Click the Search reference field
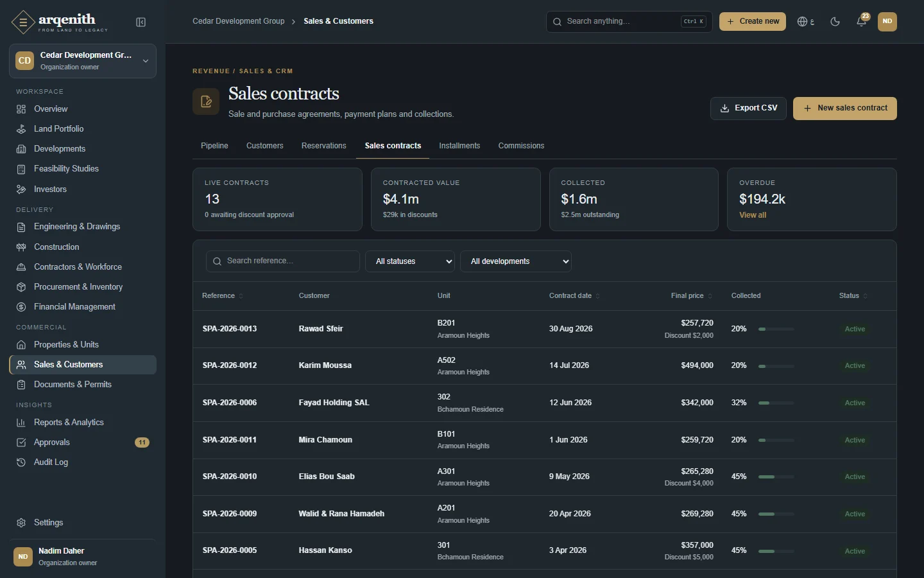 point(283,261)
